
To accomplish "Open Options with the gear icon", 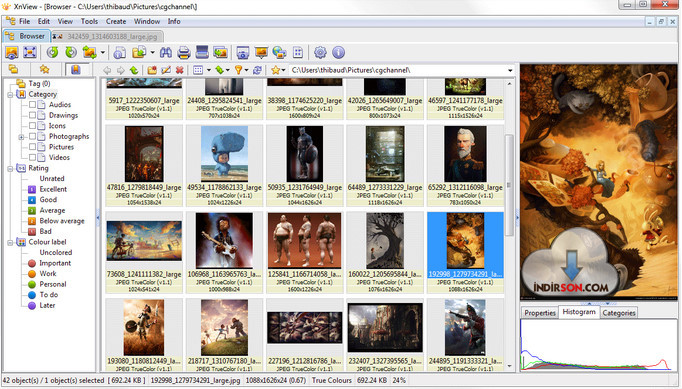I will click(x=320, y=53).
